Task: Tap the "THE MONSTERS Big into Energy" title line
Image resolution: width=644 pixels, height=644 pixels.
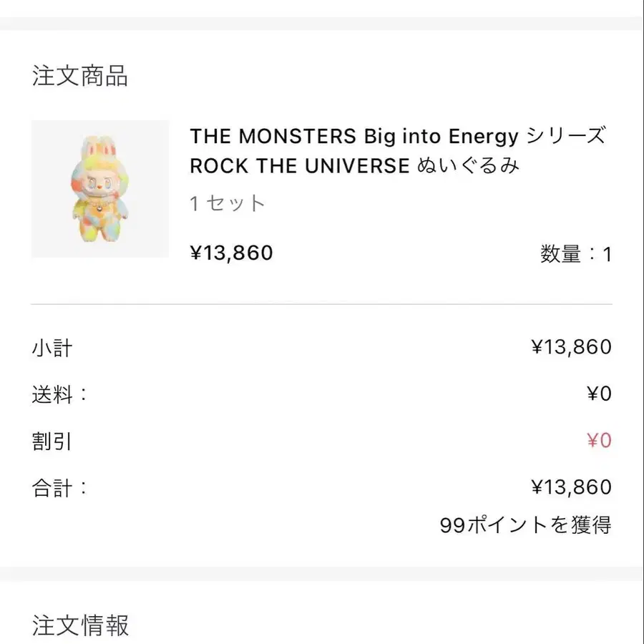Action: point(398,135)
